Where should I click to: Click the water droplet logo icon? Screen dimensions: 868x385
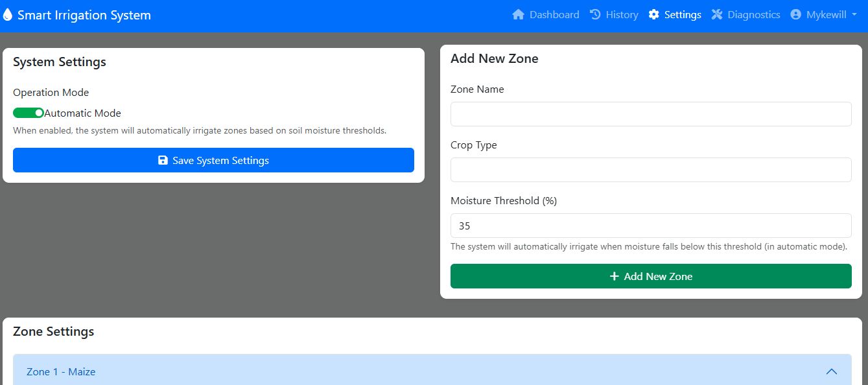click(x=8, y=15)
